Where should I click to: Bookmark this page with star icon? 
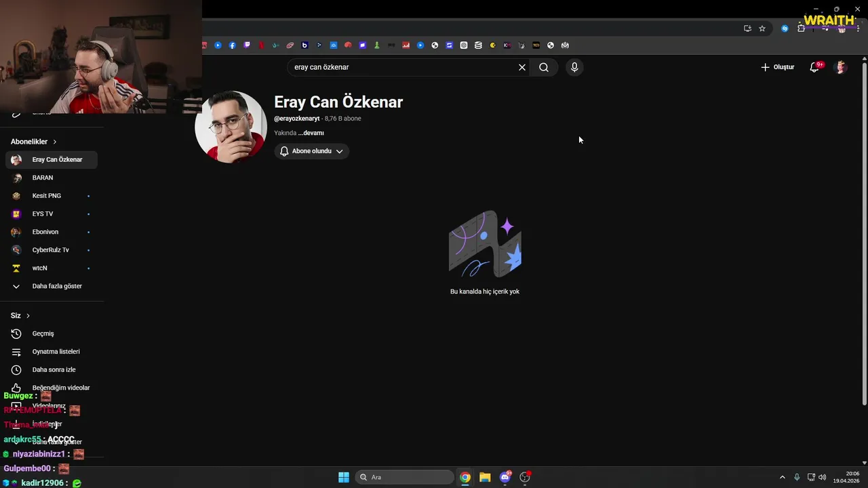tap(762, 28)
